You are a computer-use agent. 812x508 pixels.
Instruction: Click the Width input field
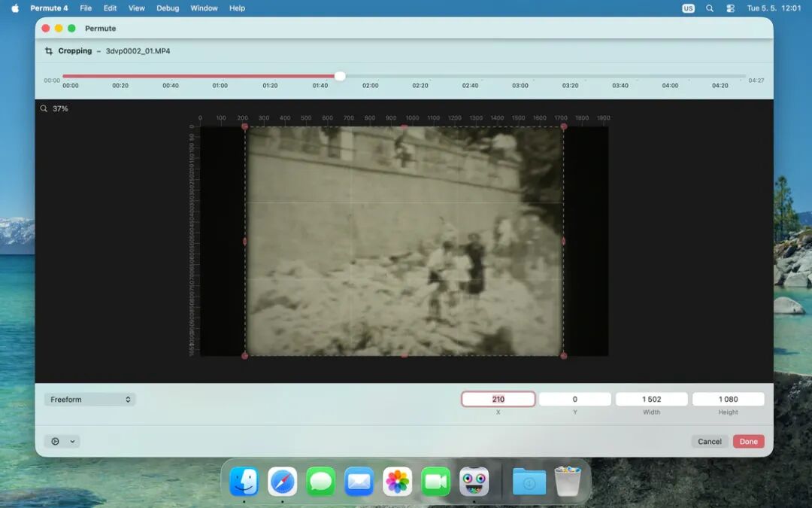point(651,399)
